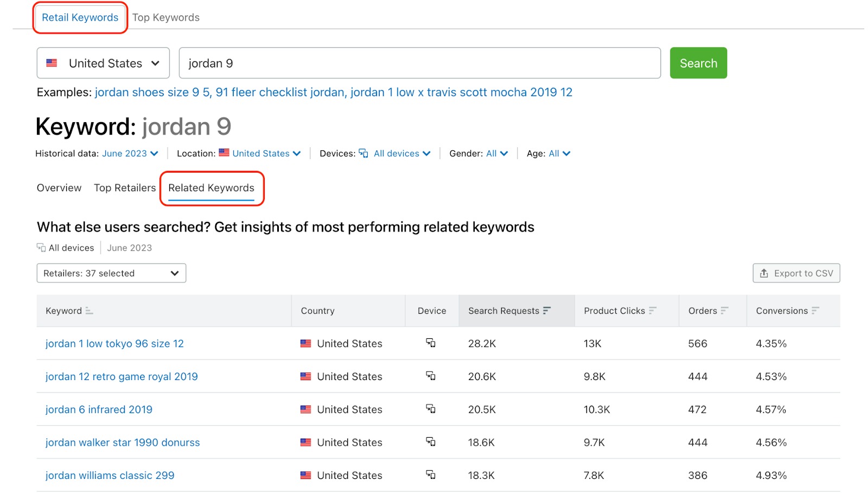Screen dimensions: 868x493
Task: Click 472 orders value
Action: click(x=698, y=409)
